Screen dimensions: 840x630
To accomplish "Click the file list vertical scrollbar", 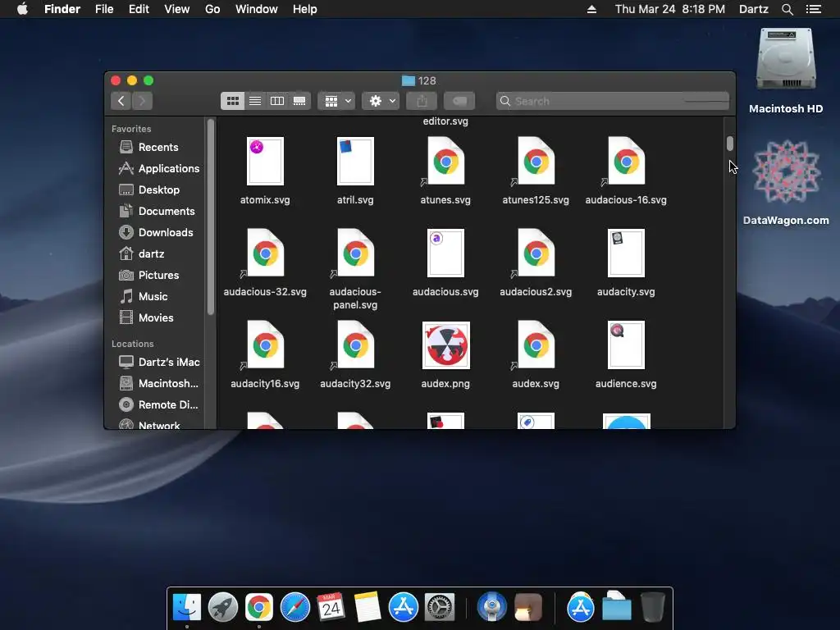I will (x=729, y=144).
